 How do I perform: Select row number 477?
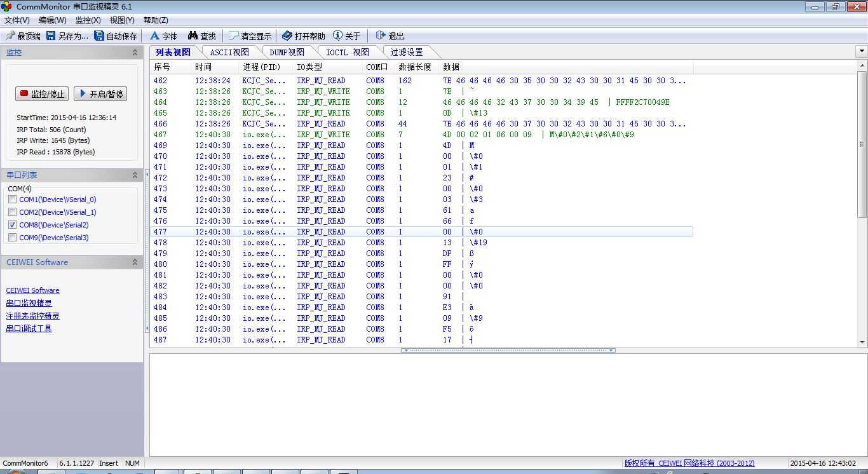coord(422,232)
